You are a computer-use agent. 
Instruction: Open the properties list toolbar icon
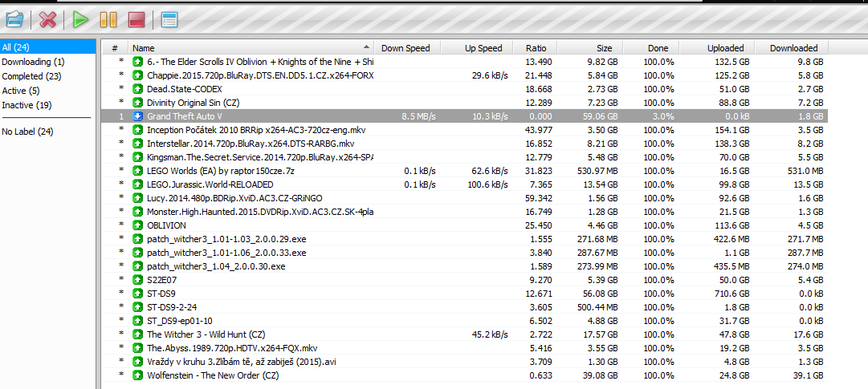169,20
